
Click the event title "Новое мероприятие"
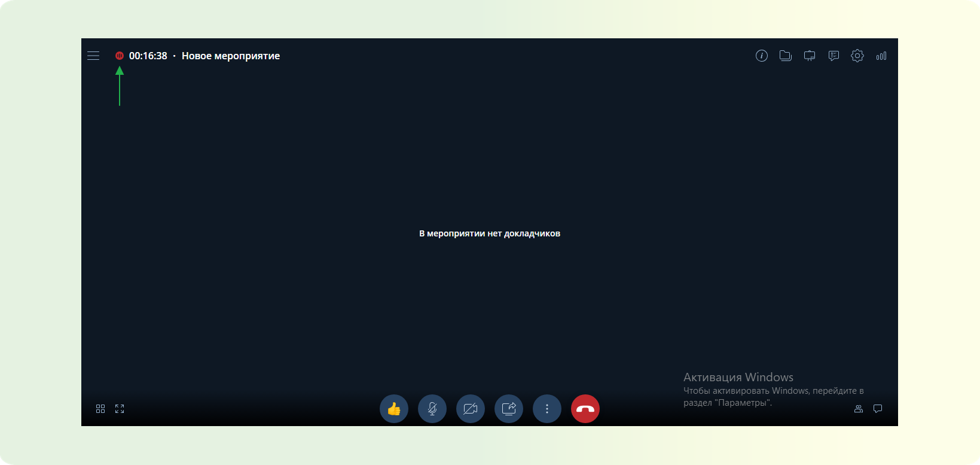[x=231, y=56]
